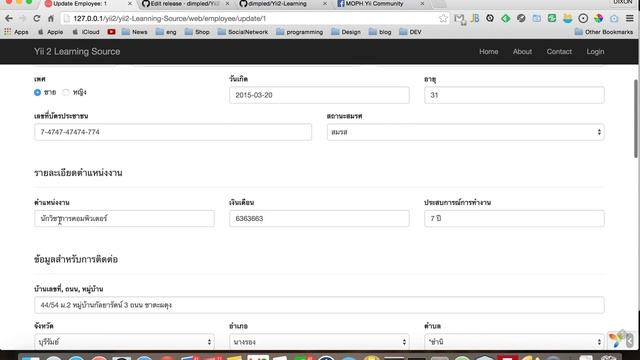Select the ชาย gender radio button
This screenshot has height=360, width=640.
[38, 93]
